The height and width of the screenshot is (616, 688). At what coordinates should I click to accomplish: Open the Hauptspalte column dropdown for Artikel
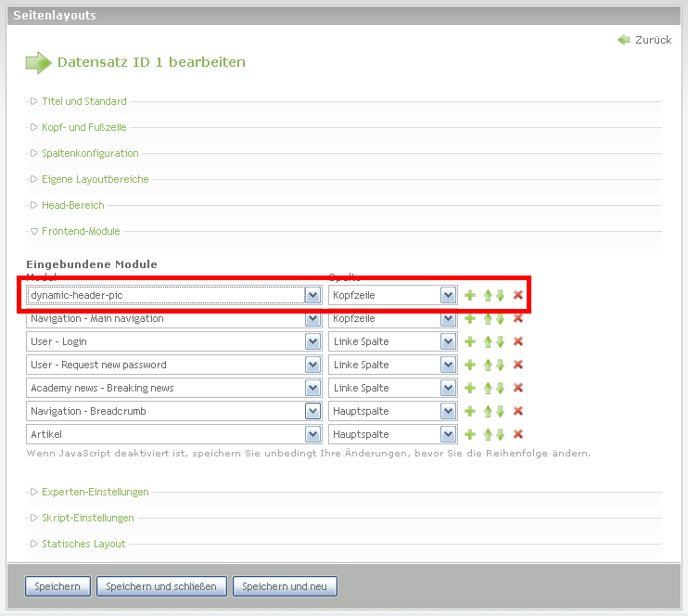coord(392,434)
